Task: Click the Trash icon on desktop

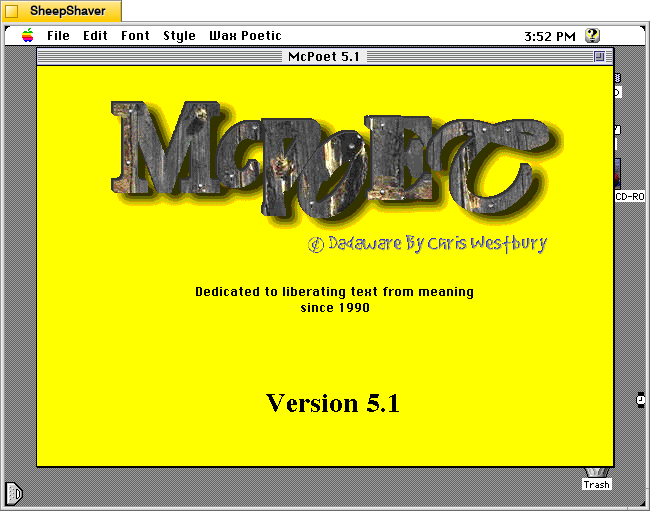Action: pos(597,479)
